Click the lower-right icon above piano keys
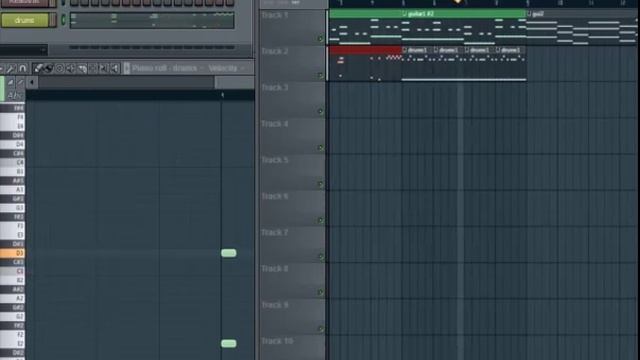The width and height of the screenshot is (640, 360). tap(20, 95)
